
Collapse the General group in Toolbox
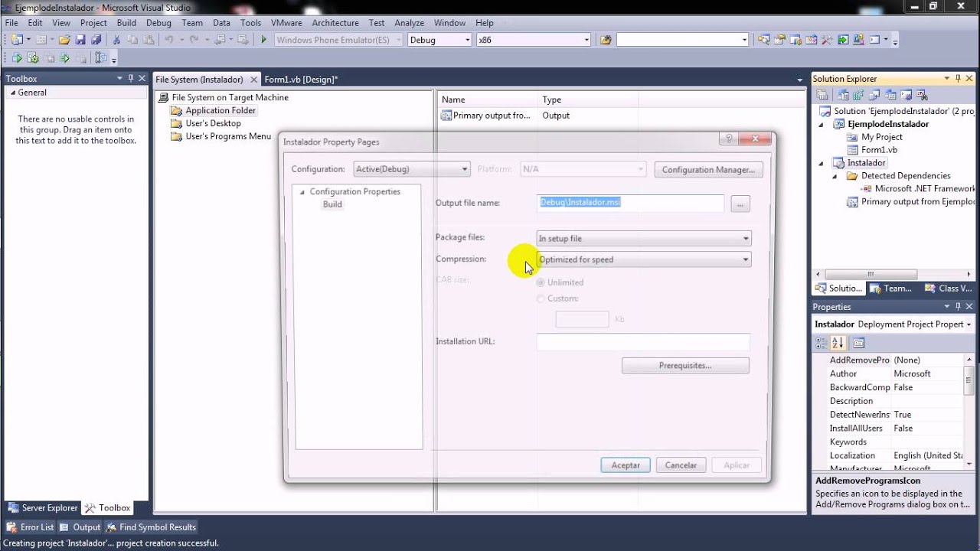click(x=11, y=93)
